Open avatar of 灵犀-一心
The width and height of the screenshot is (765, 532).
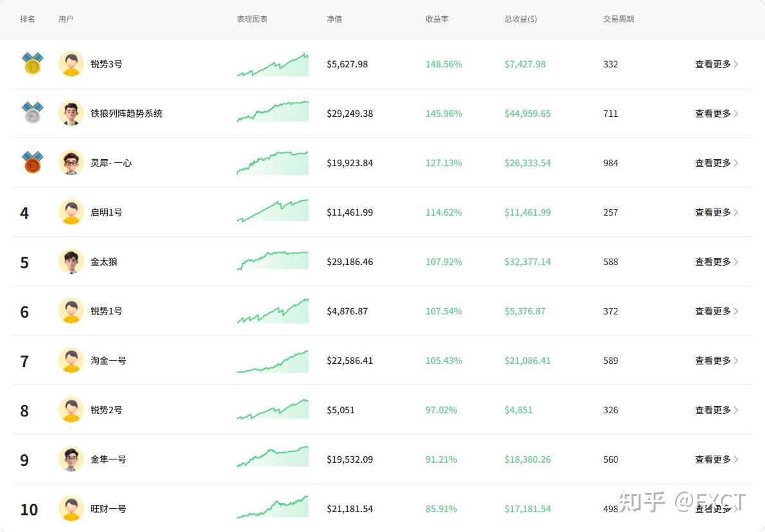click(71, 162)
